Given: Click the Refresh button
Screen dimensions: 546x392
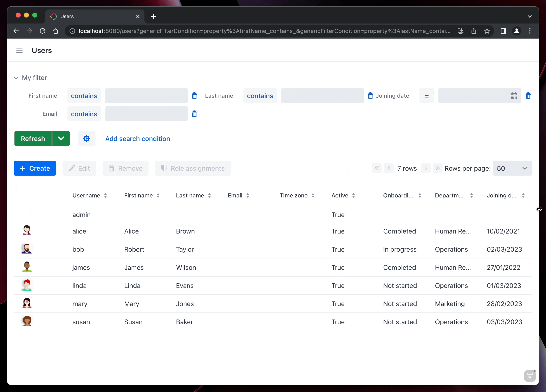Looking at the screenshot, I should [x=33, y=138].
